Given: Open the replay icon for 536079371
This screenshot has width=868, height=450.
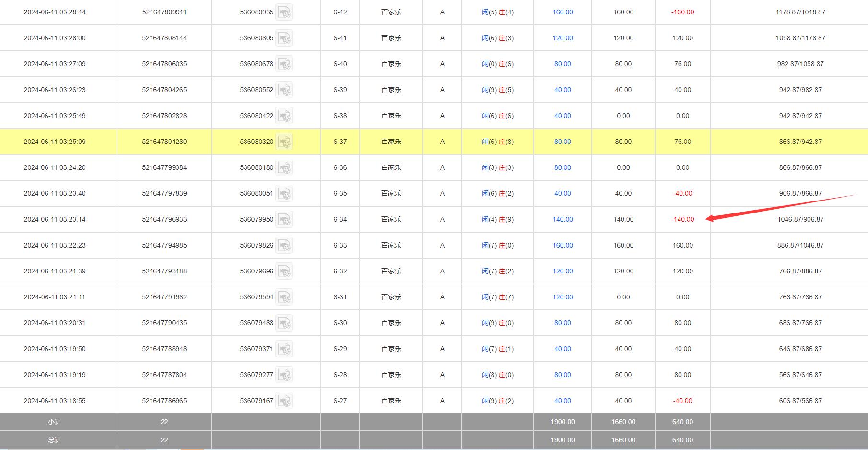Looking at the screenshot, I should click(284, 349).
